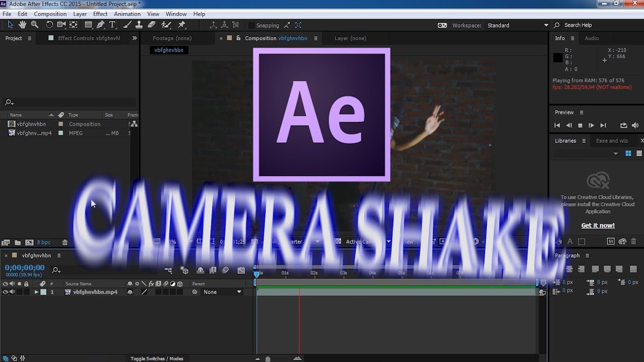
Task: Select the Rectangle shape tool
Action: [89, 25]
